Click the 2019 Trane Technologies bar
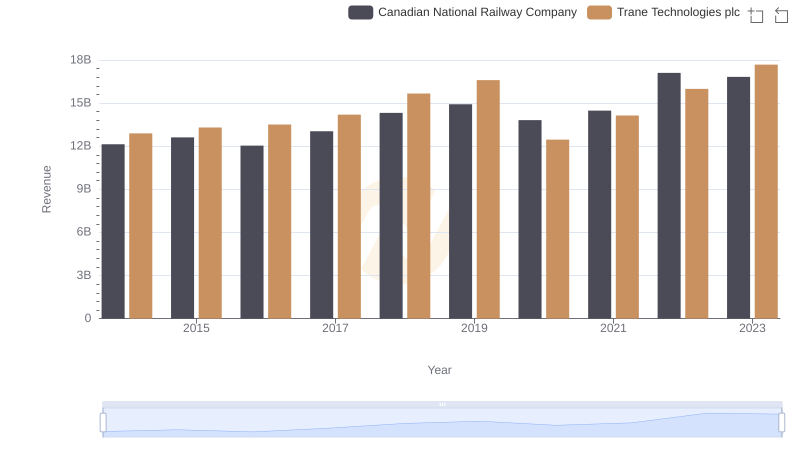 pyautogui.click(x=488, y=199)
